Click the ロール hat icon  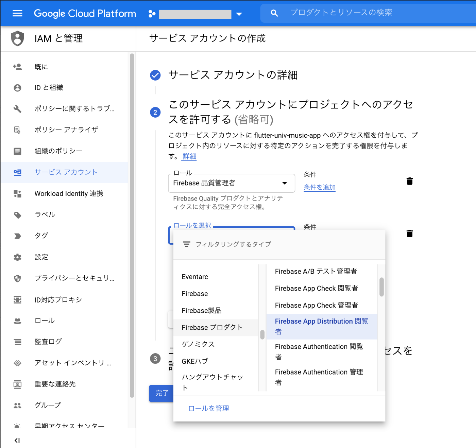[17, 321]
